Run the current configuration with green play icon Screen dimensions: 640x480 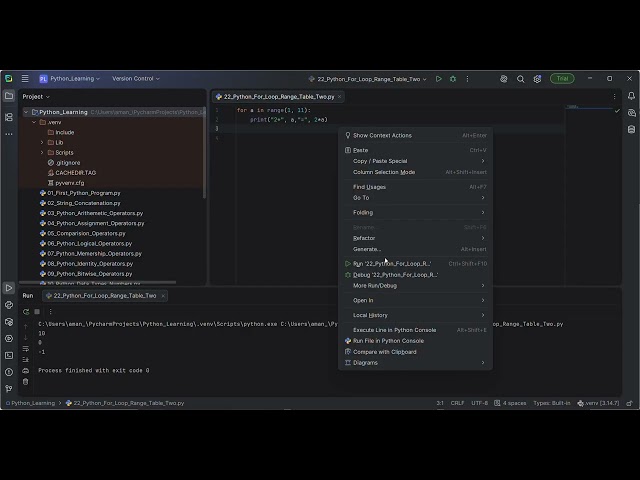(x=438, y=79)
